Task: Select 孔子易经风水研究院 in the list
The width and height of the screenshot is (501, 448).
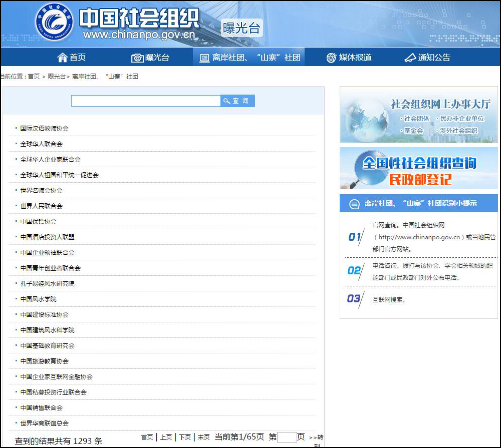Action: (x=47, y=284)
